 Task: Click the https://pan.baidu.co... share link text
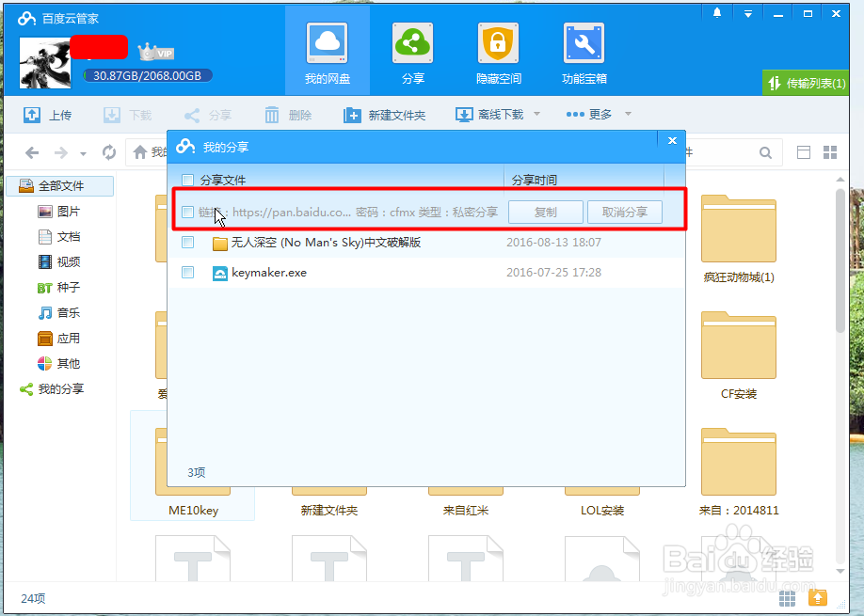point(292,213)
